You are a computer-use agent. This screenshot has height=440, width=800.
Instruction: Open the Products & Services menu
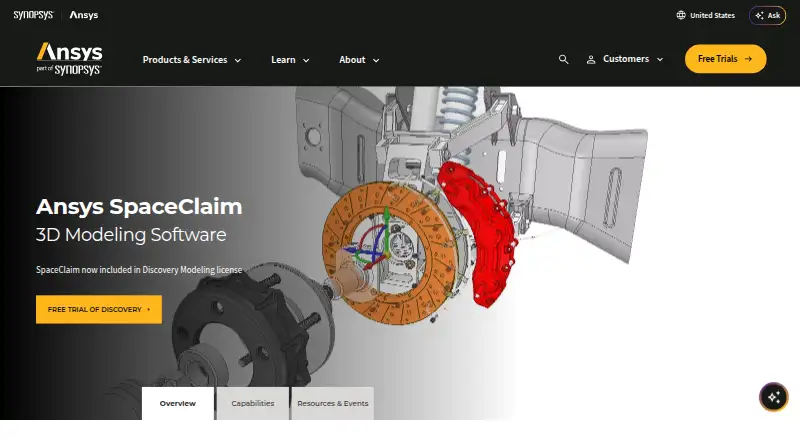click(185, 60)
